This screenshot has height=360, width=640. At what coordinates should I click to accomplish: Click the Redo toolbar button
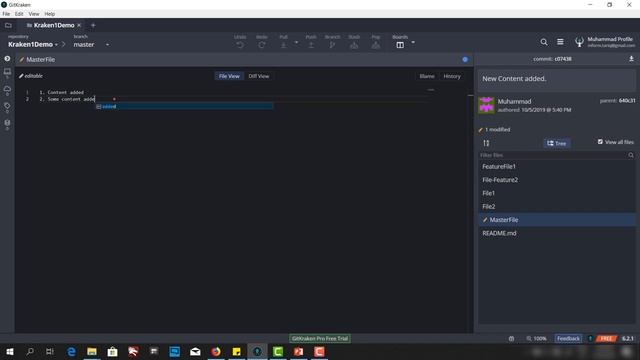[x=262, y=42]
